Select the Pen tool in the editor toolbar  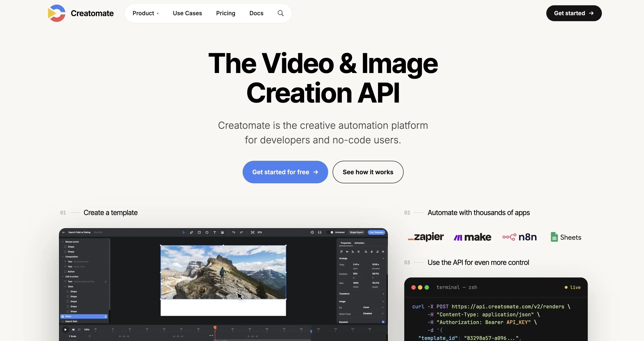[x=191, y=232]
